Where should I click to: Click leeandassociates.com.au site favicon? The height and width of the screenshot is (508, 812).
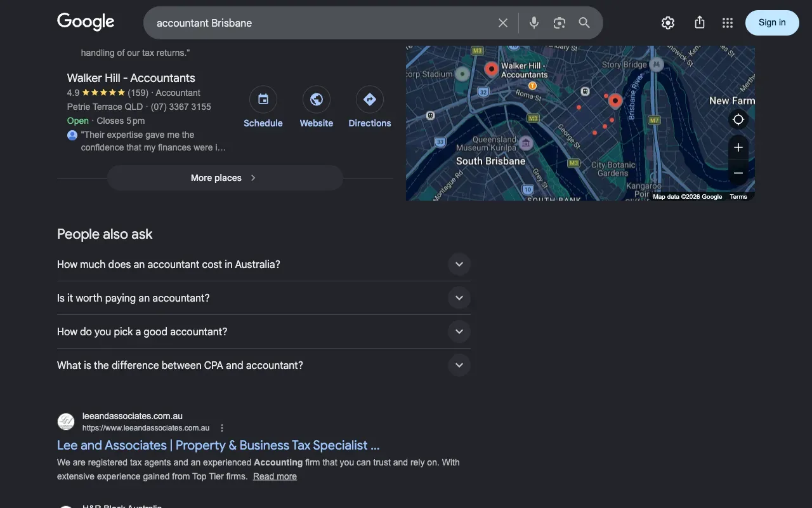(66, 422)
